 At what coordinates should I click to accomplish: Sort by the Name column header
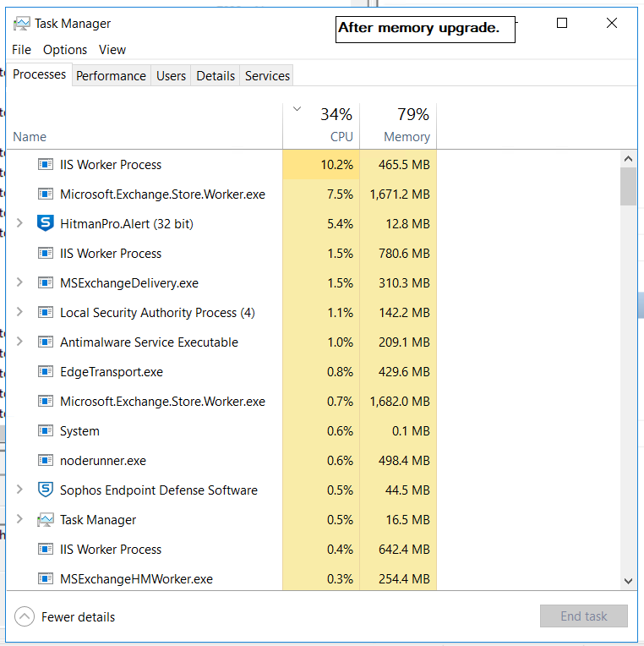(145, 126)
